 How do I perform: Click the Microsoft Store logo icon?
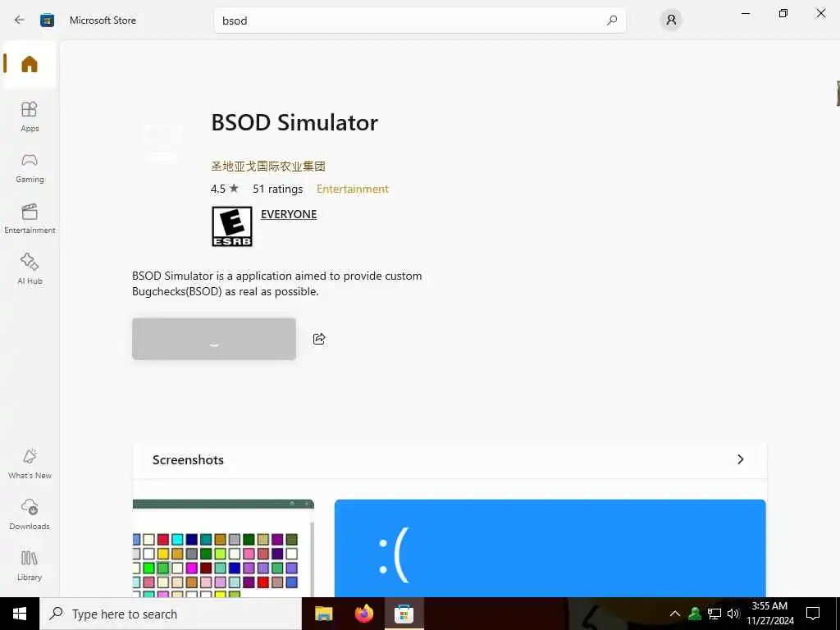click(x=47, y=20)
